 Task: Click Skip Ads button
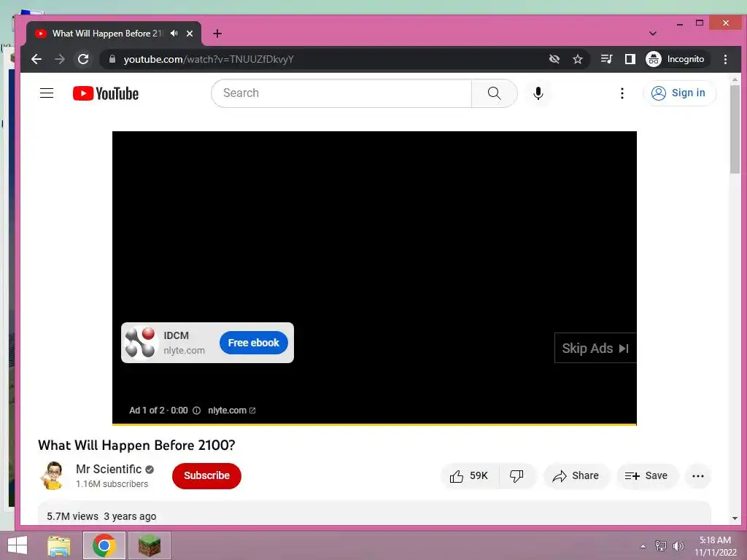click(x=595, y=348)
